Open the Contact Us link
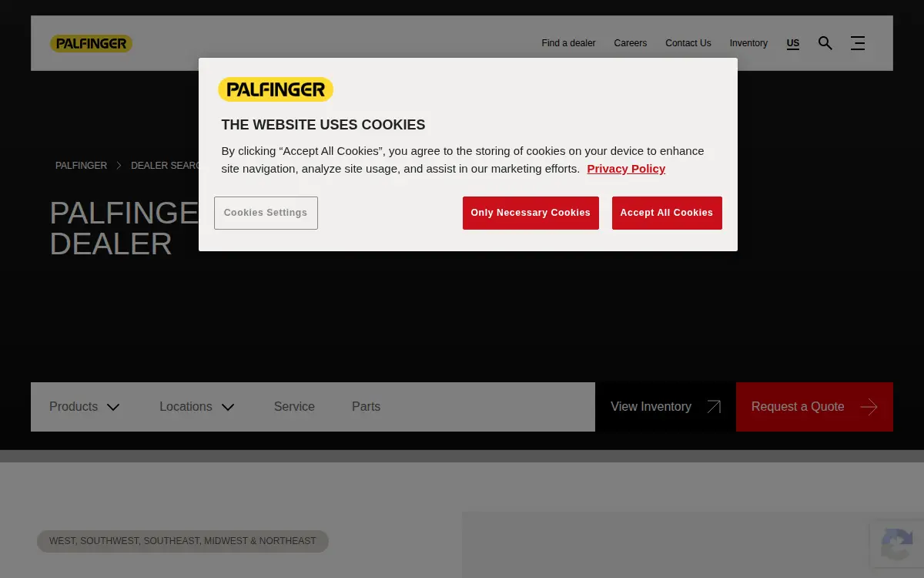This screenshot has width=924, height=578. (688, 43)
